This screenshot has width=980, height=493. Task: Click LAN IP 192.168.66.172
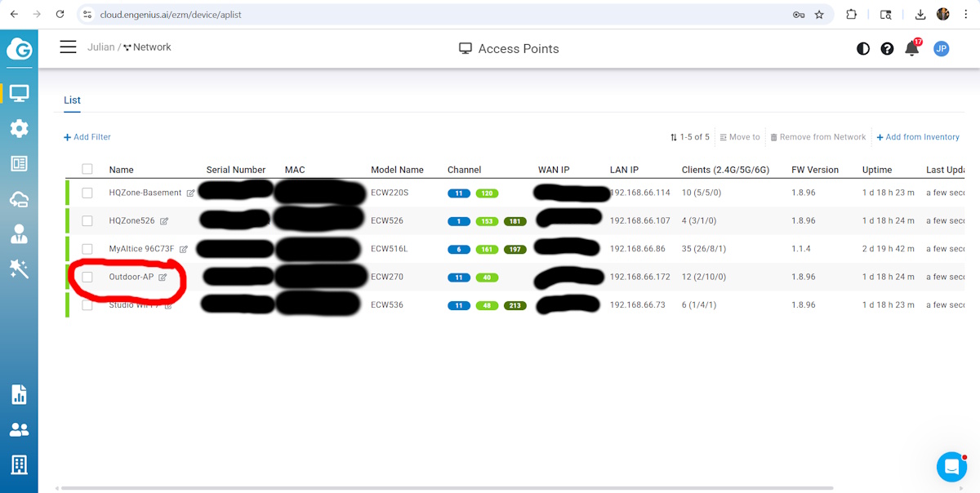639,278
